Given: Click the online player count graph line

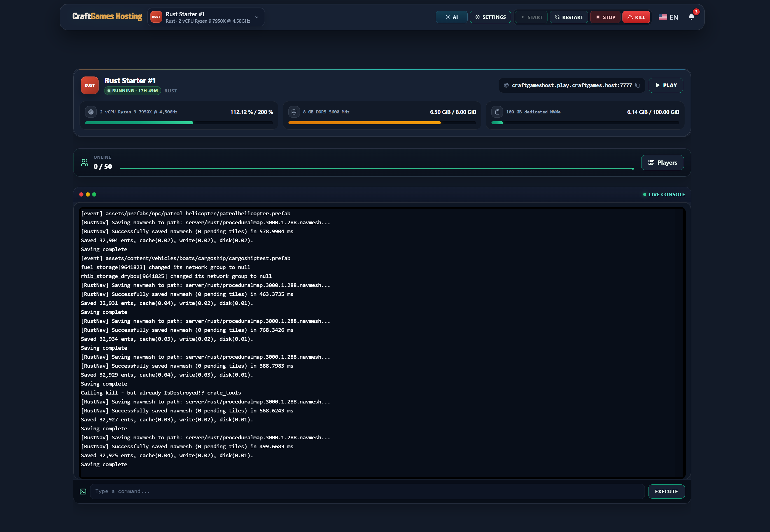Looking at the screenshot, I should click(x=377, y=169).
